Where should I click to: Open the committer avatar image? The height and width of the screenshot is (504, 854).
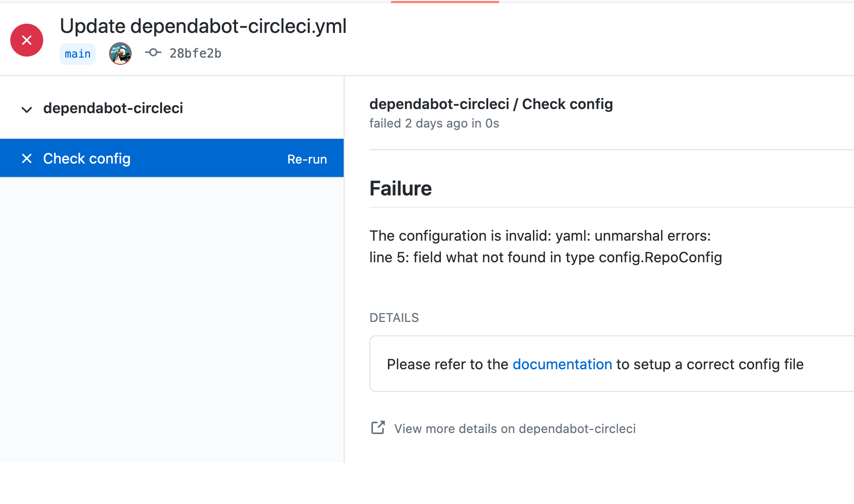click(x=120, y=53)
